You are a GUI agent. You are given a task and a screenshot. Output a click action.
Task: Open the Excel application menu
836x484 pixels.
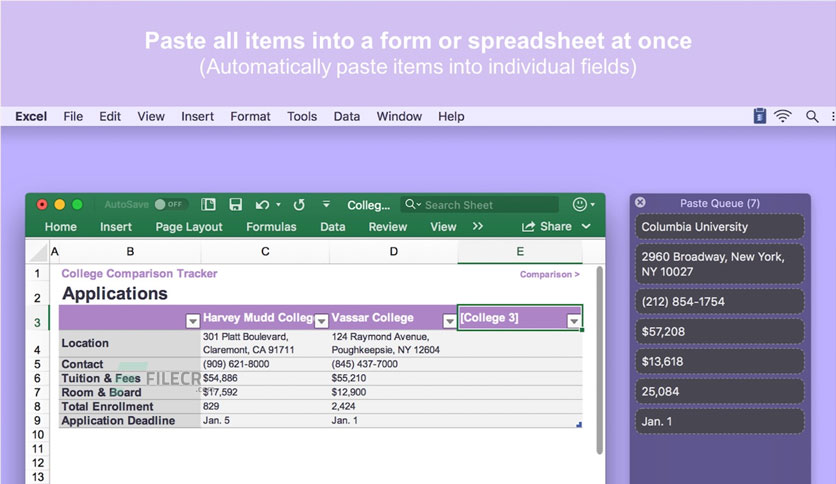click(x=31, y=116)
